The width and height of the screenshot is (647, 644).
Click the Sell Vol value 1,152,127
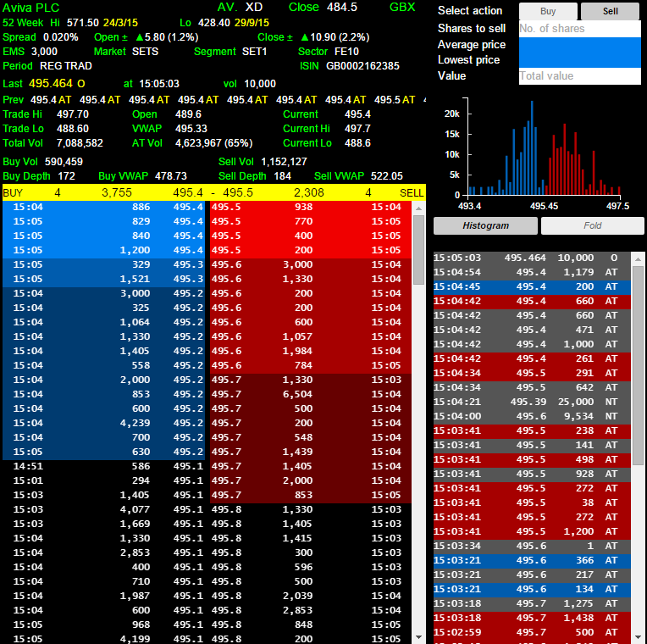[284, 162]
